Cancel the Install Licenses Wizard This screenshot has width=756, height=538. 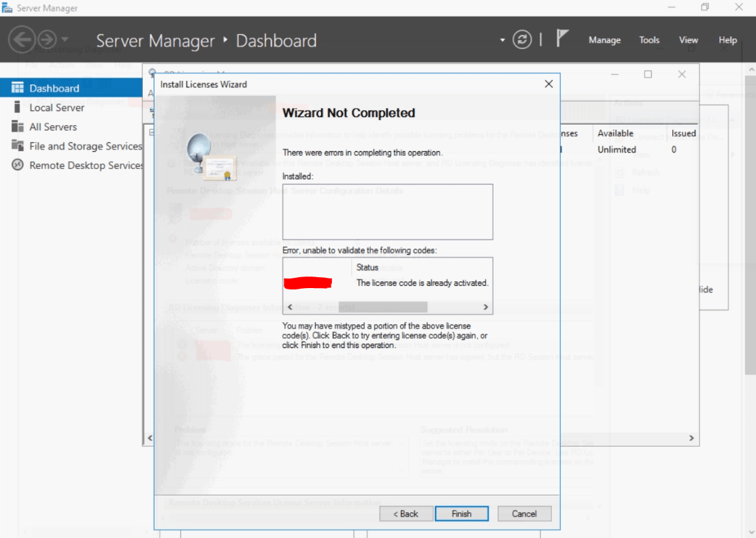click(524, 513)
